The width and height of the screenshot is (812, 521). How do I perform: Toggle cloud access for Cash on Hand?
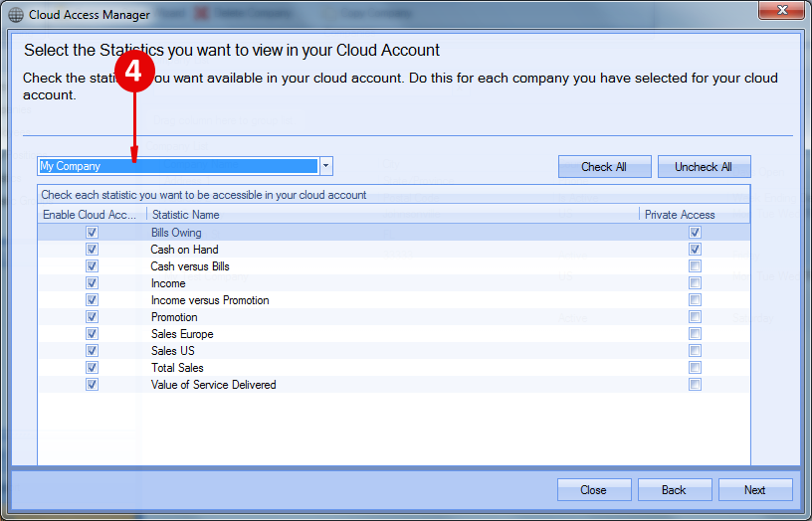93,250
